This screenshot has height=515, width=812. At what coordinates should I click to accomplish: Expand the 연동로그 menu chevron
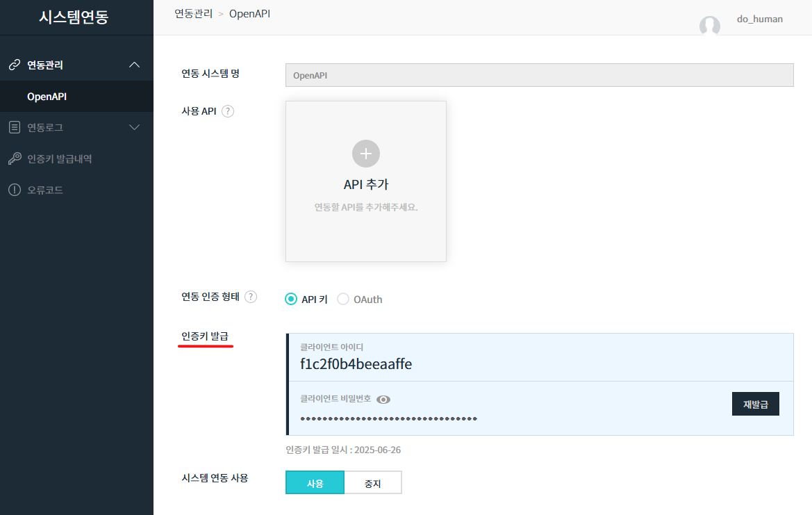point(135,127)
